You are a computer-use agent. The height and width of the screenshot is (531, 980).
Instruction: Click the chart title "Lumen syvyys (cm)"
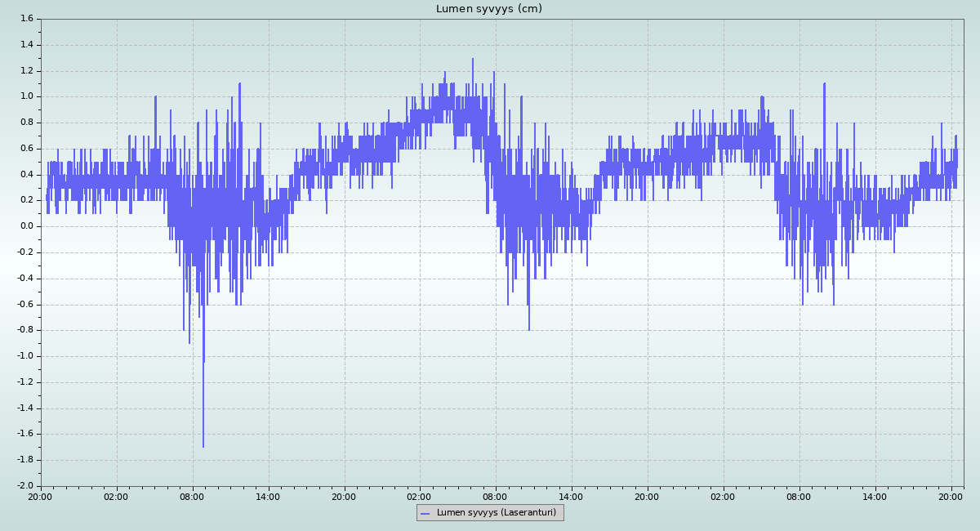pyautogui.click(x=488, y=9)
